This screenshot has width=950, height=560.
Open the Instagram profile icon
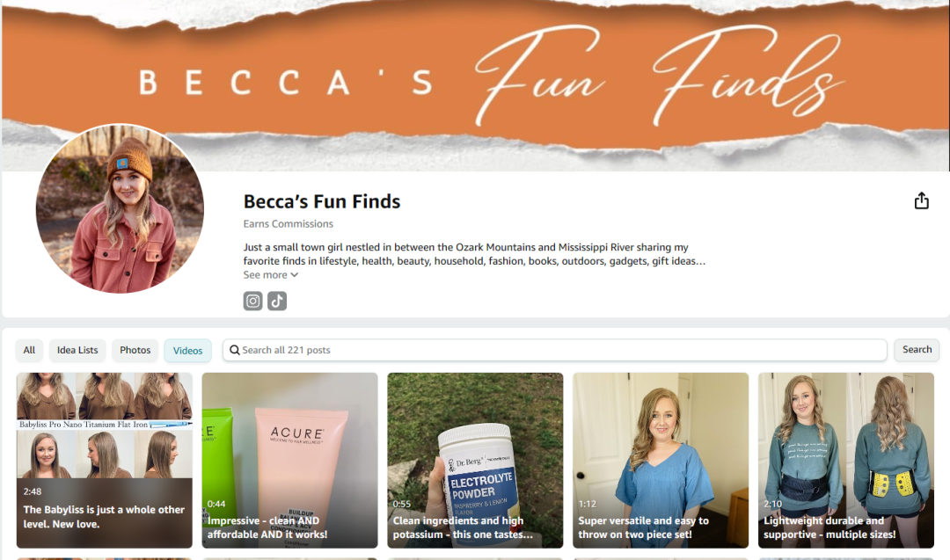click(x=252, y=301)
